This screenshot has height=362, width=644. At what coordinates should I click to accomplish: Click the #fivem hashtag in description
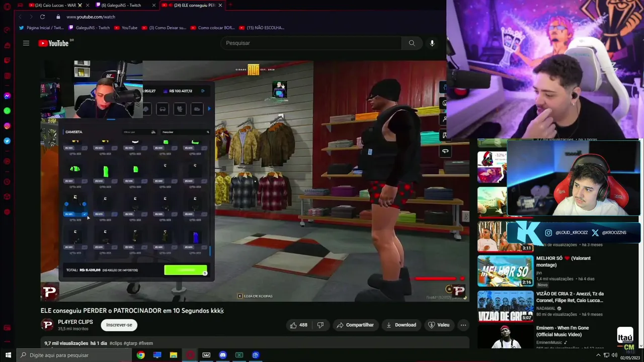[x=146, y=343]
